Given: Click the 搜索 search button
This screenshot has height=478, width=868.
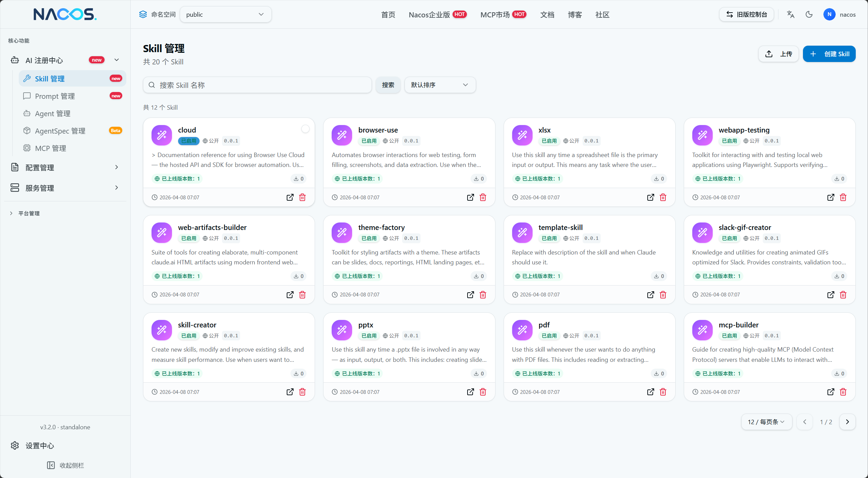Looking at the screenshot, I should point(388,85).
